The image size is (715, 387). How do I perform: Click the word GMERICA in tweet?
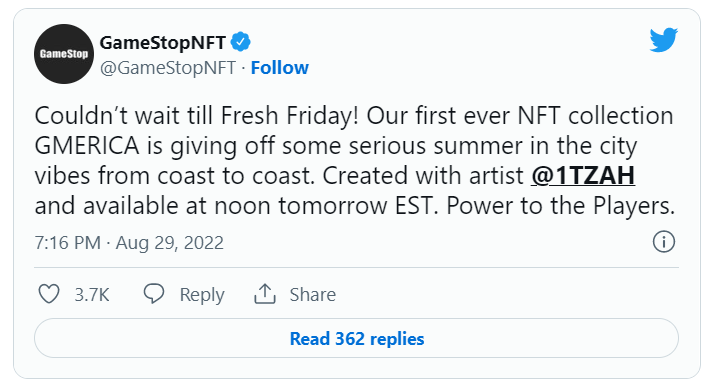click(87, 146)
